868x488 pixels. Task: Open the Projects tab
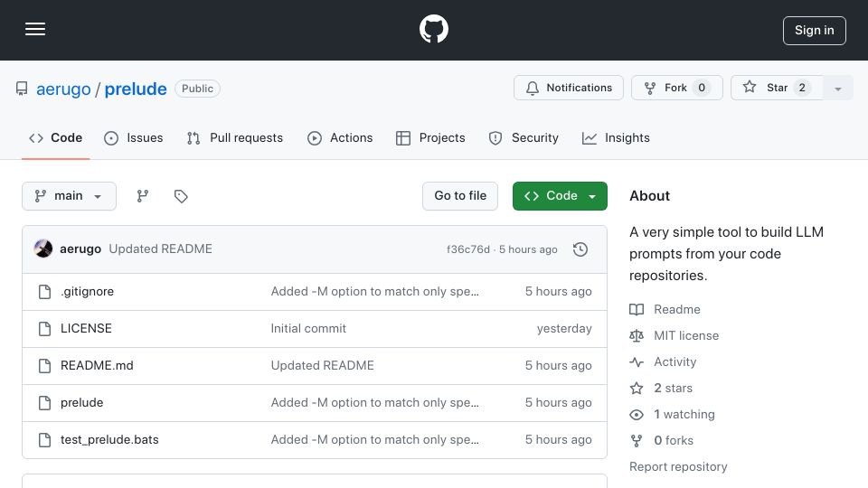pyautogui.click(x=430, y=137)
